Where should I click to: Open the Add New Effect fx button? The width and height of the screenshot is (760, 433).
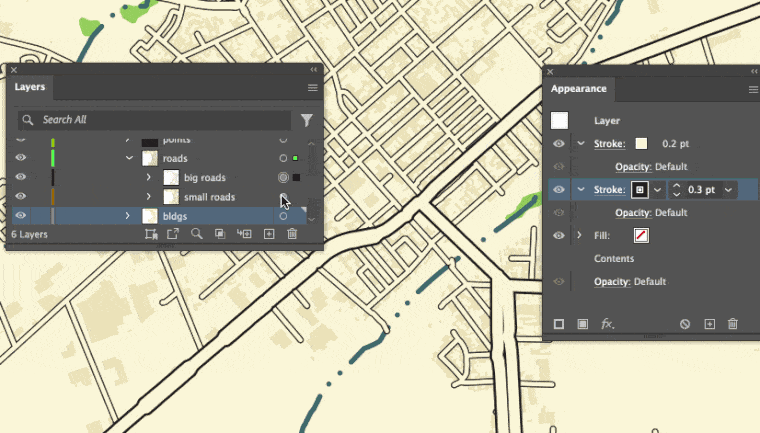(606, 324)
